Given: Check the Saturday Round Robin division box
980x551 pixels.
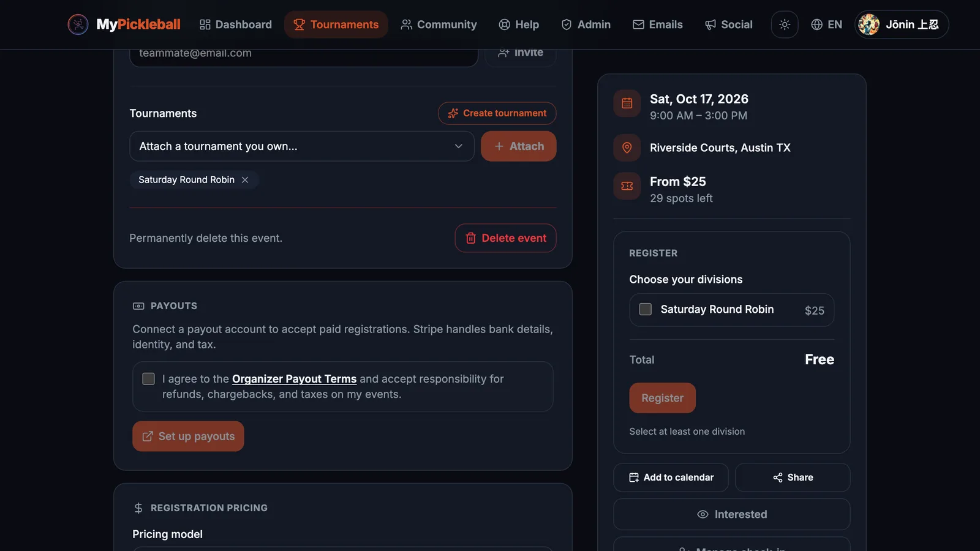Looking at the screenshot, I should point(646,309).
